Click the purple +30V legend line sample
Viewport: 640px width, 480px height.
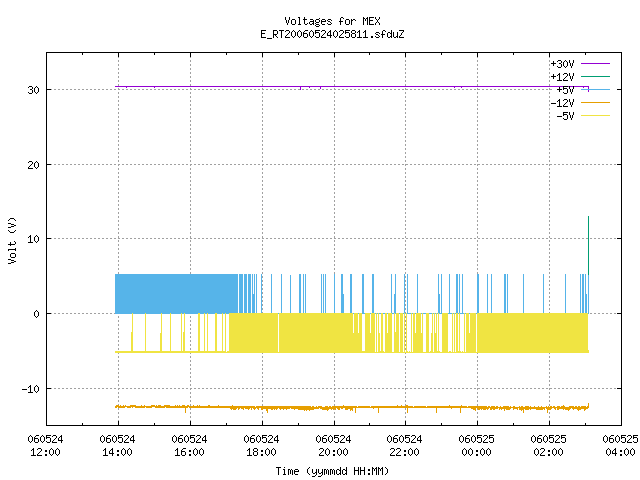tap(596, 64)
